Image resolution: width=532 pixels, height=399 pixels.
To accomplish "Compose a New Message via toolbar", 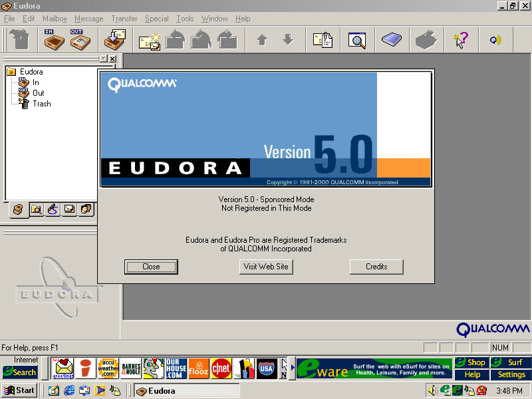I will click(150, 41).
